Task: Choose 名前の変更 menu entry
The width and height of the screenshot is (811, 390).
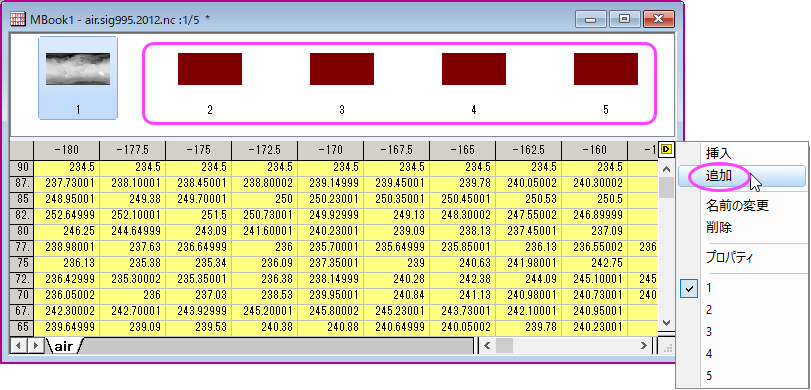Action: [741, 206]
